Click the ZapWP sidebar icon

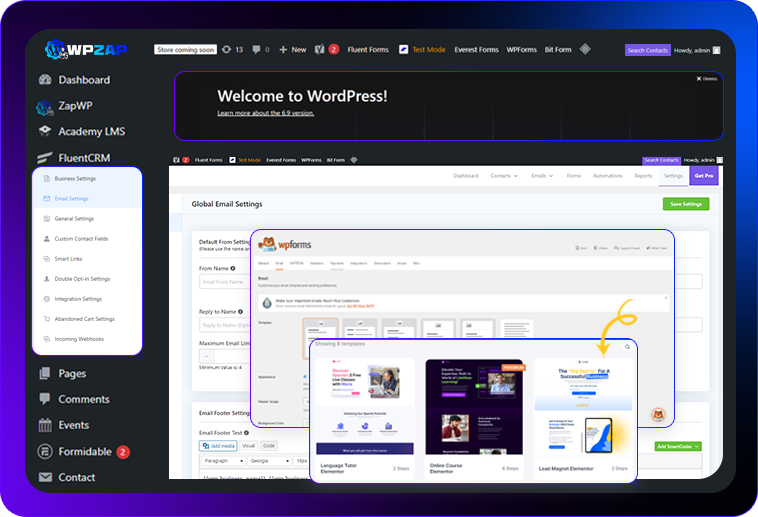tap(45, 106)
